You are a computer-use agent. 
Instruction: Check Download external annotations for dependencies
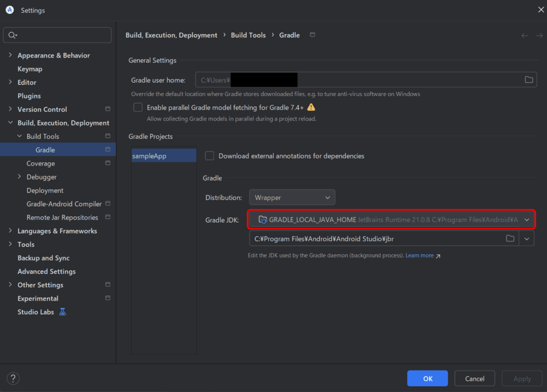pyautogui.click(x=210, y=156)
